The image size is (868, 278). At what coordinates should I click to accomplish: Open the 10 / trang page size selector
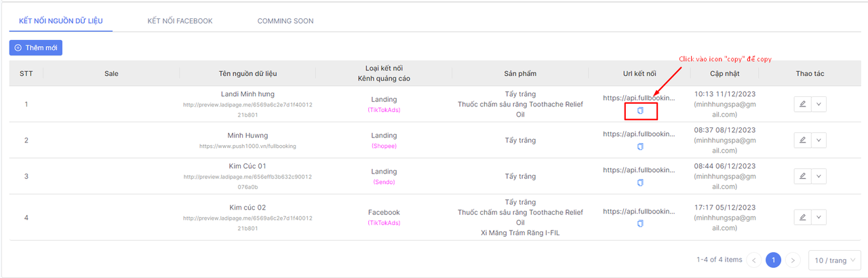(834, 260)
